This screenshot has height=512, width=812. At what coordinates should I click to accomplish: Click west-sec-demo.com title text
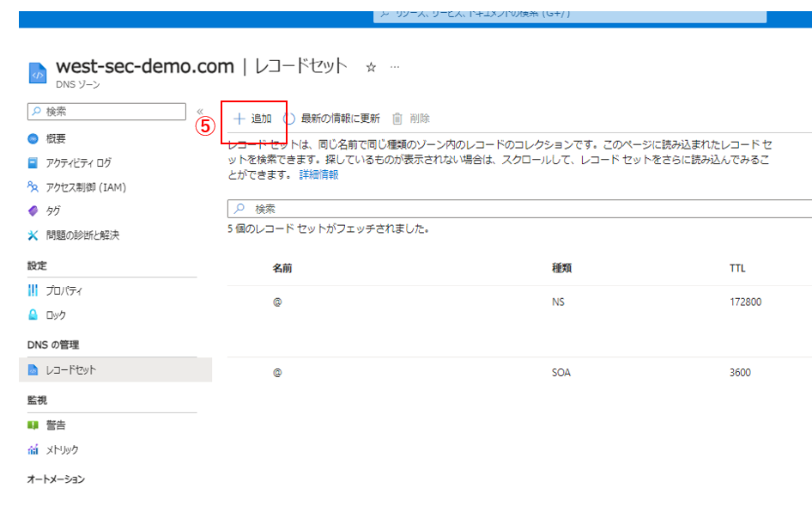pos(145,66)
